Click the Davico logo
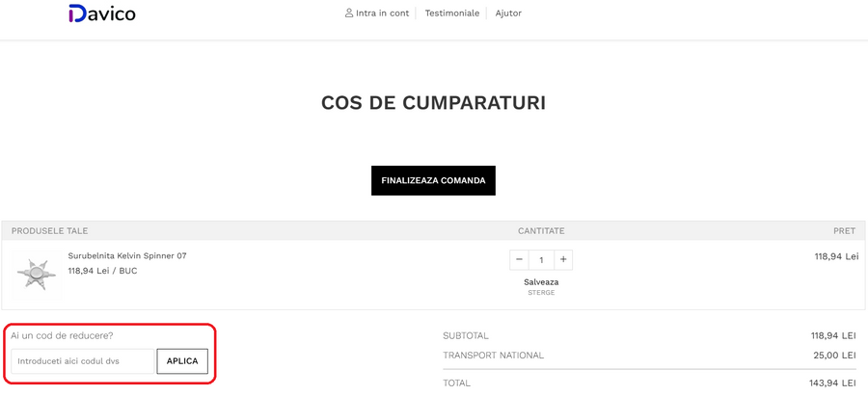This screenshot has width=868, height=396. pyautogui.click(x=101, y=13)
